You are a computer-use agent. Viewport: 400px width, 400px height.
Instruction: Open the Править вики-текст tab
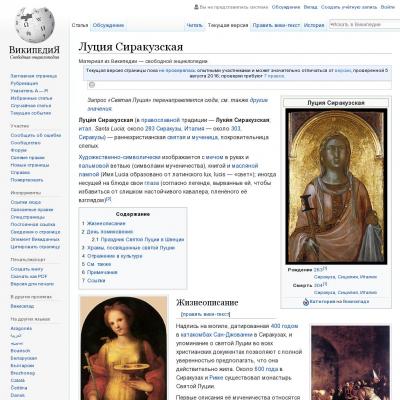pos(276,25)
